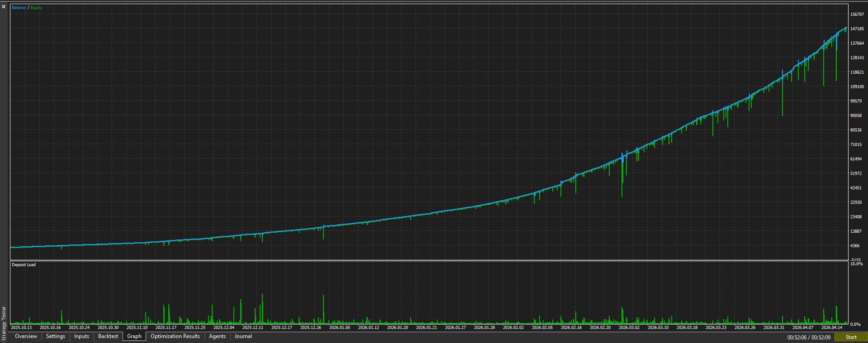
Task: Click the 2025.10.16 date label
Action: pyautogui.click(x=50, y=328)
